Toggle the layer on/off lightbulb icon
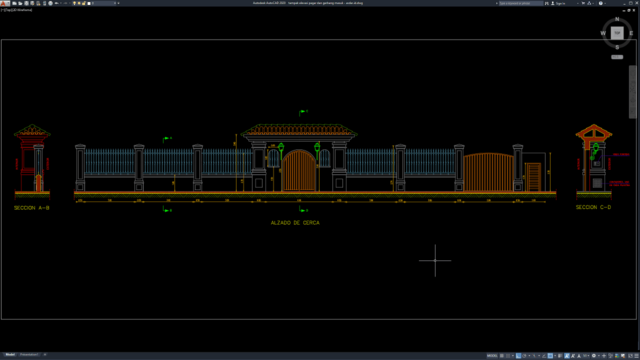The image size is (640, 360). 74,3
